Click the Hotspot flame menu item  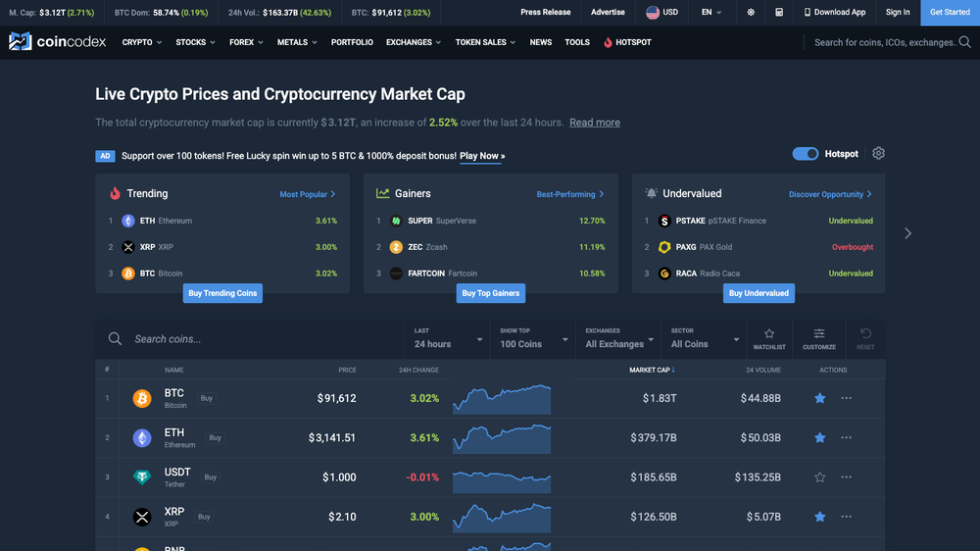pyautogui.click(x=627, y=42)
